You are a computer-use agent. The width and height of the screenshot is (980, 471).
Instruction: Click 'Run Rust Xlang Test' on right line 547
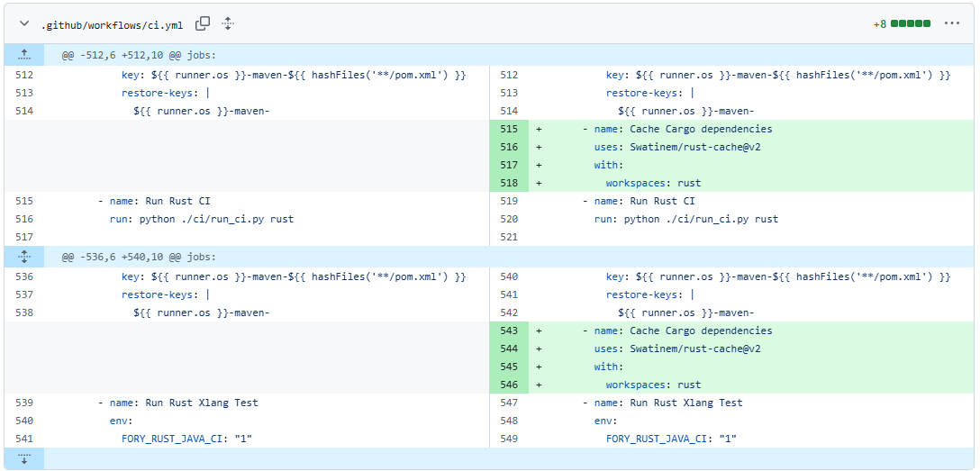pyautogui.click(x=686, y=403)
